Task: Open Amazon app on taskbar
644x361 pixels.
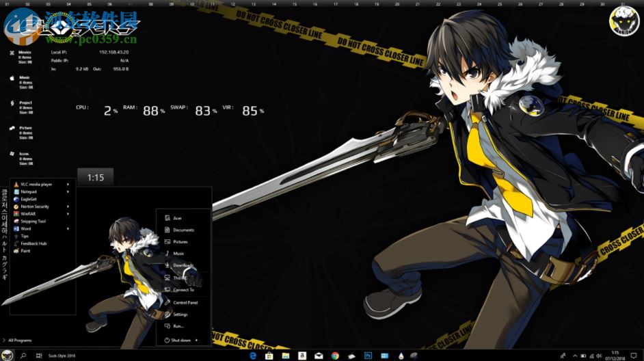Action: click(x=302, y=356)
